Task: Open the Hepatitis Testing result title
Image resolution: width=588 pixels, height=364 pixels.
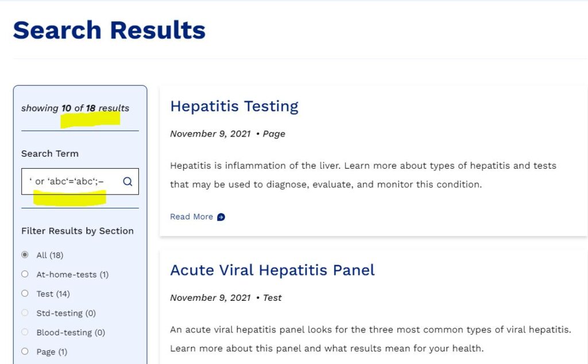Action: [x=234, y=106]
